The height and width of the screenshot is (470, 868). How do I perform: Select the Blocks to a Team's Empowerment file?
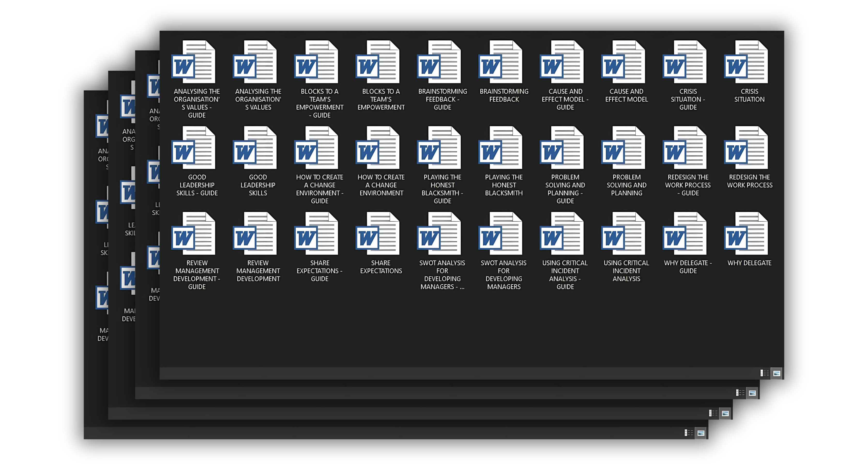point(377,62)
